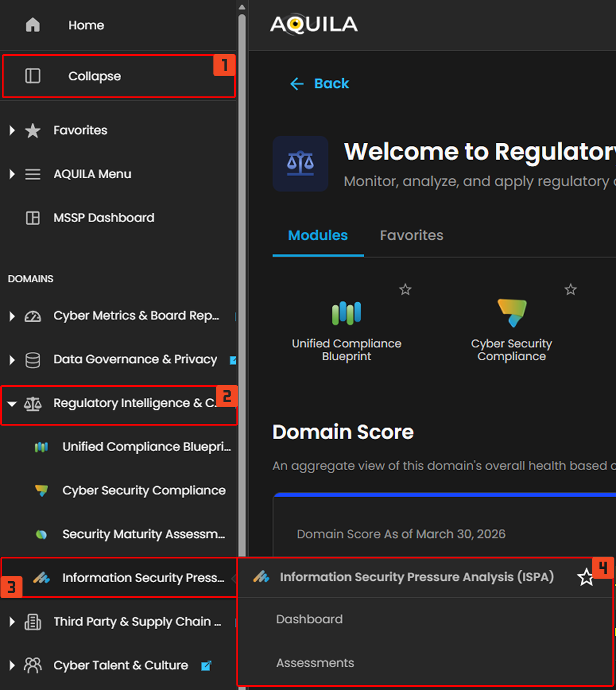Click the Favorites star icon in sidebar
Screen dimensions: 616x690
tap(33, 131)
